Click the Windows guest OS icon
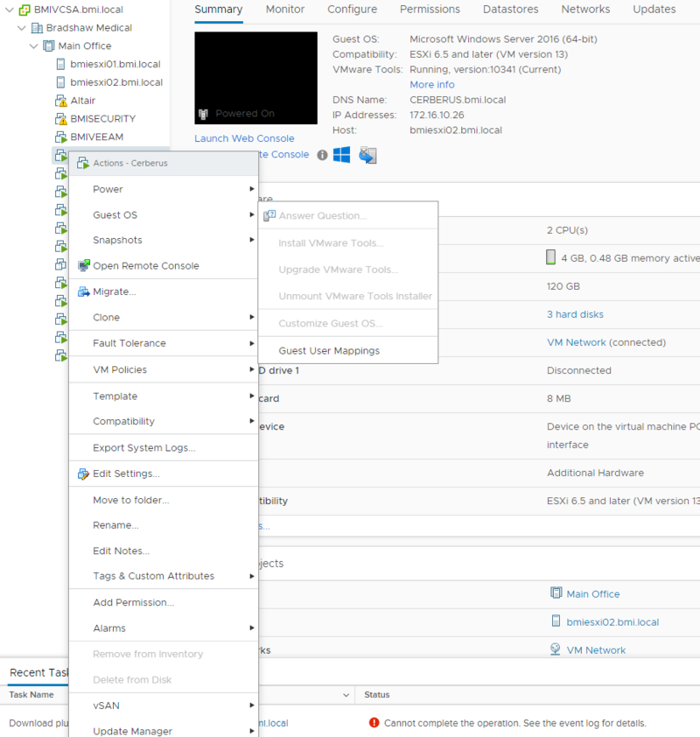 tap(339, 155)
